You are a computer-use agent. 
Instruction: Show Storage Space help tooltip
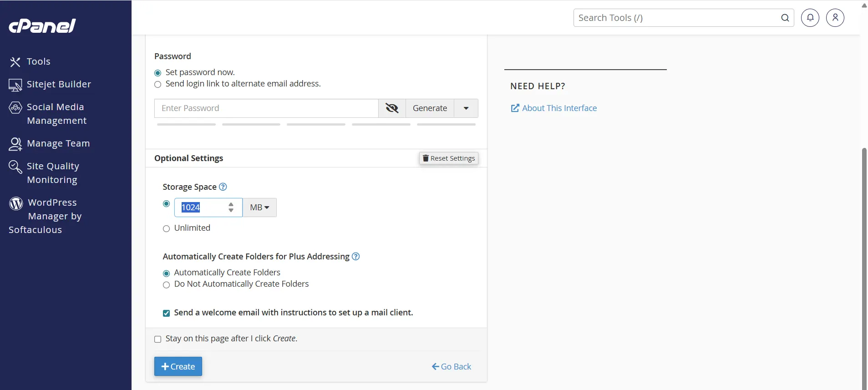click(223, 187)
